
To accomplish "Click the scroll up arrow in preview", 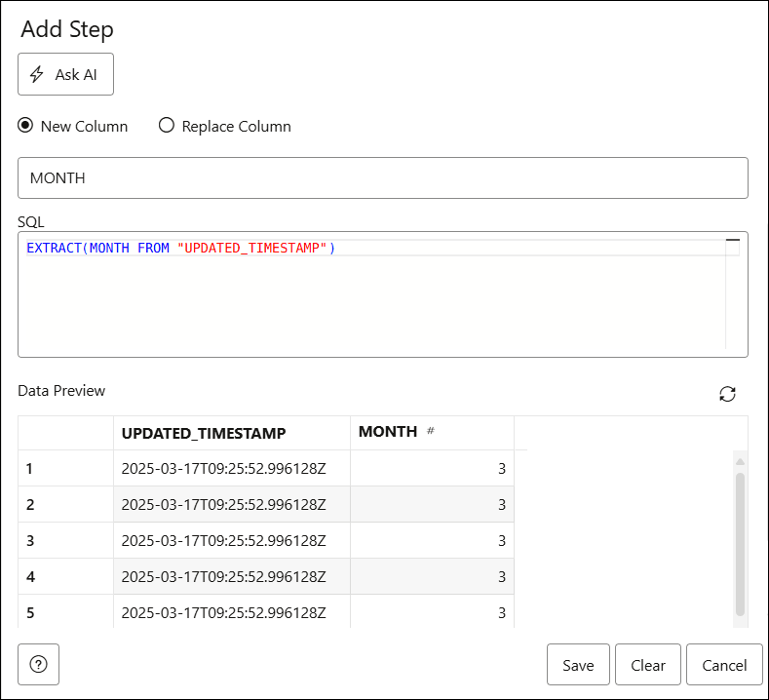I will click(740, 461).
